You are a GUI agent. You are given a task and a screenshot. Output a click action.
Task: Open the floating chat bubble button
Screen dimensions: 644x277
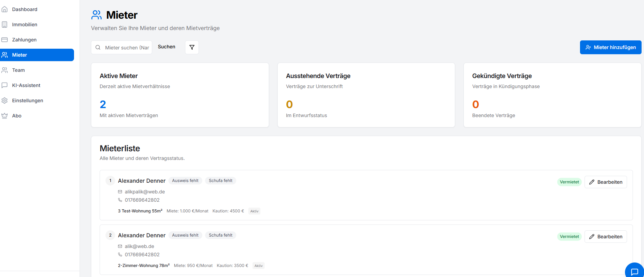click(x=634, y=272)
